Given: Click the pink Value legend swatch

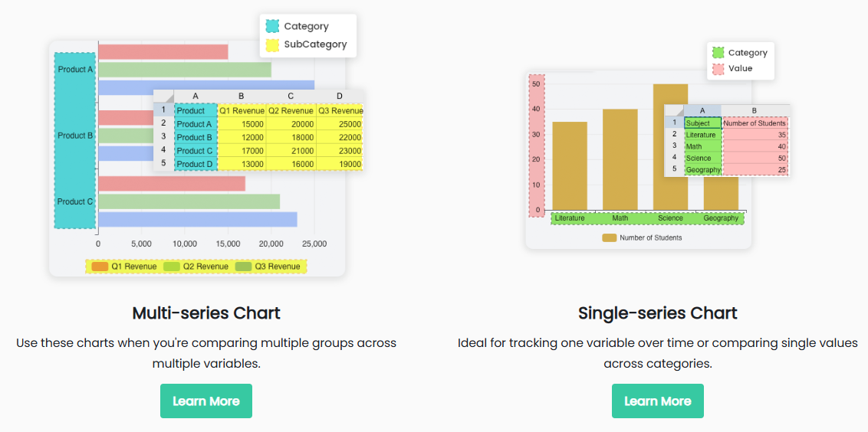Looking at the screenshot, I should [718, 69].
